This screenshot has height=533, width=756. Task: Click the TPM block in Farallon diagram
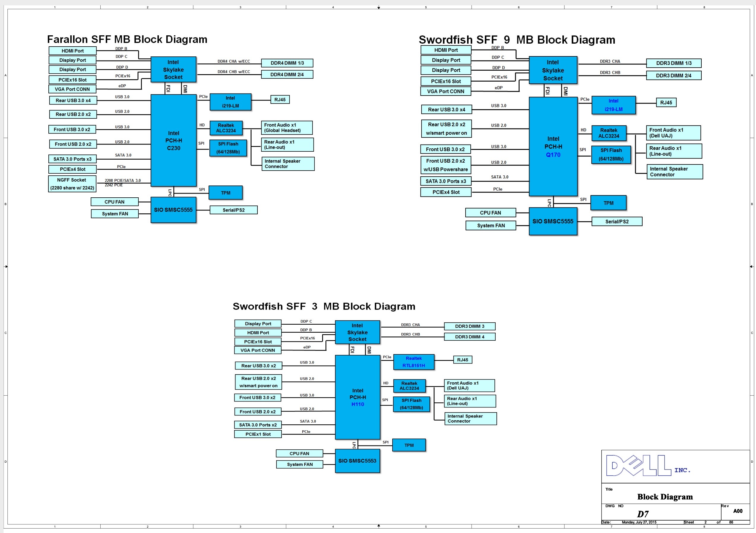coord(226,193)
